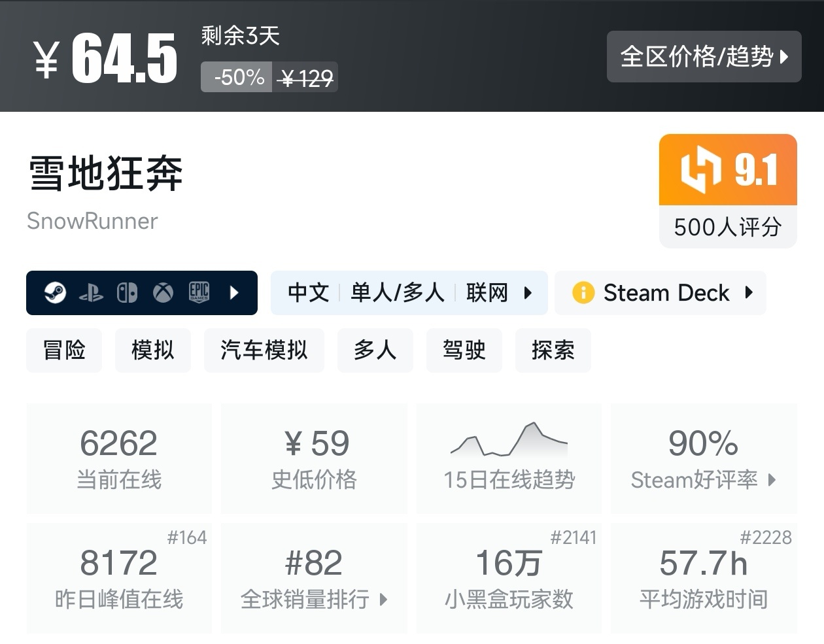Screen dimensions: 824x644
Task: Expand the platform list with the arrow
Action: click(234, 292)
